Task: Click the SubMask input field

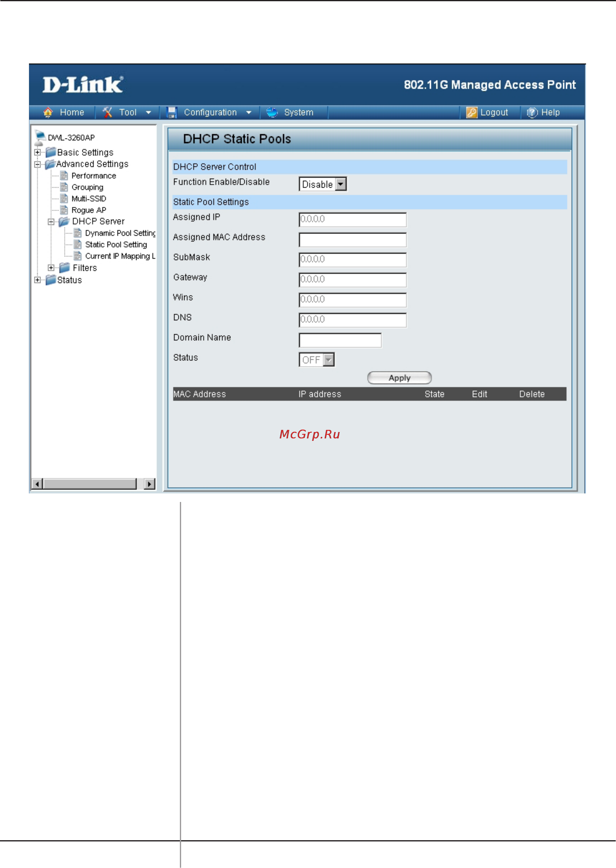Action: click(353, 260)
